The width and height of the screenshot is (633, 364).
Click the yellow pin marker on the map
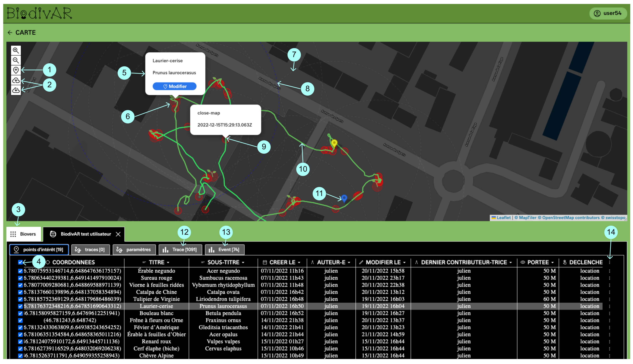pos(334,143)
